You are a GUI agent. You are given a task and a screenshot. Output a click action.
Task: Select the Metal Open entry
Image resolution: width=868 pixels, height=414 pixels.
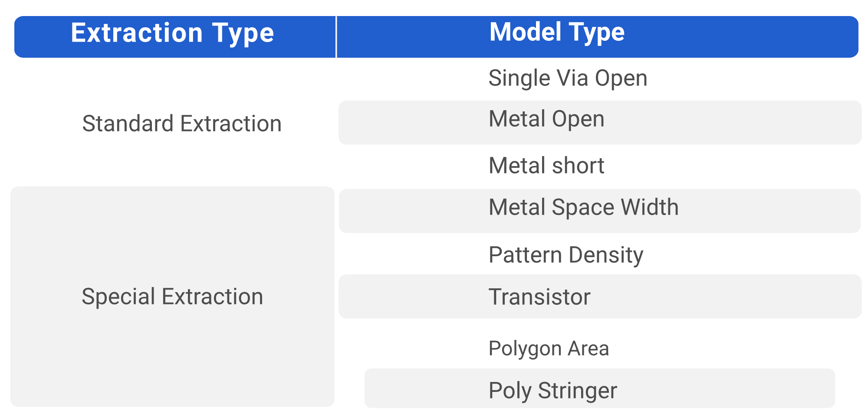pyautogui.click(x=546, y=119)
